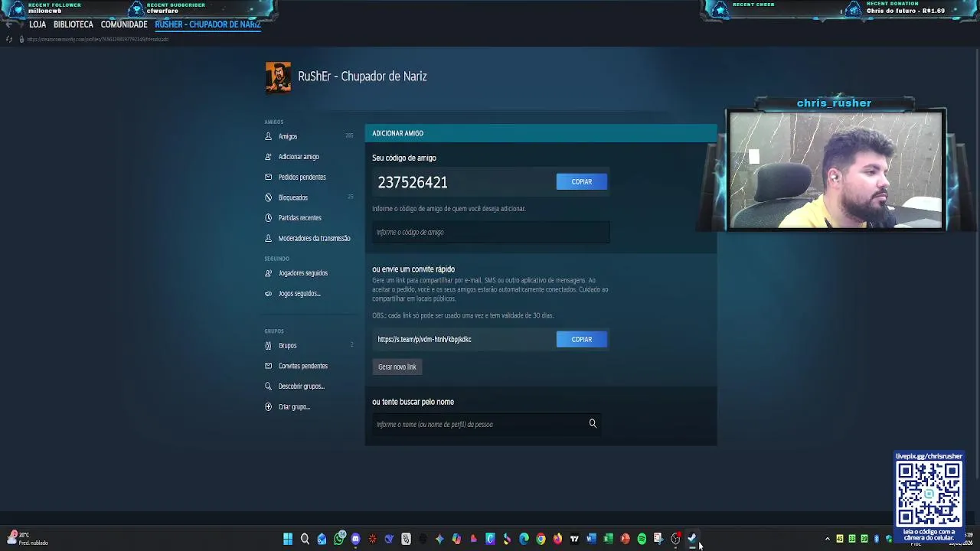Open Excel from the taskbar
Viewport: 980px width, 551px height.
(608, 540)
